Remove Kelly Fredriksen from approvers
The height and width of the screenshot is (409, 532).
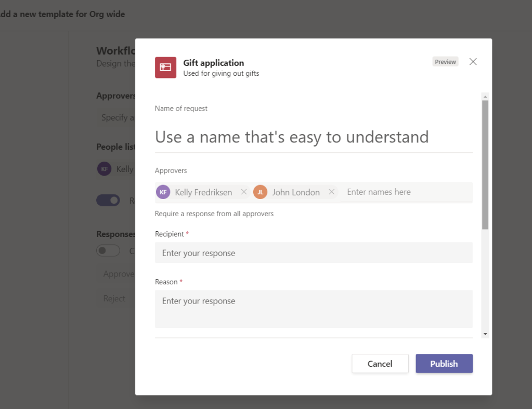coord(243,192)
